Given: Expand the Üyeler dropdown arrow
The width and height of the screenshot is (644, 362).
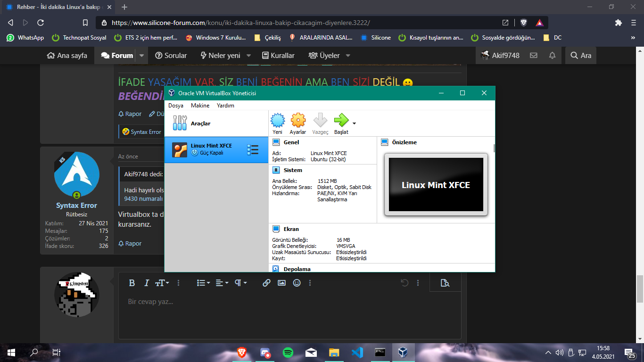Looking at the screenshot, I should click(x=348, y=56).
